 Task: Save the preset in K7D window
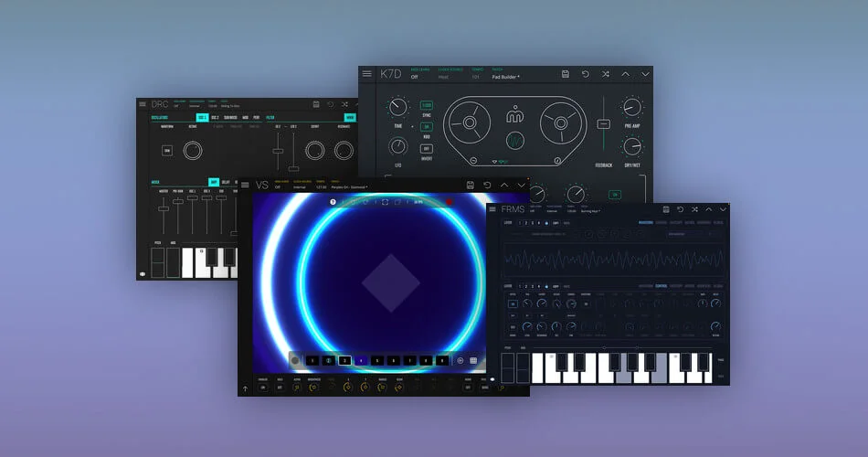click(566, 74)
